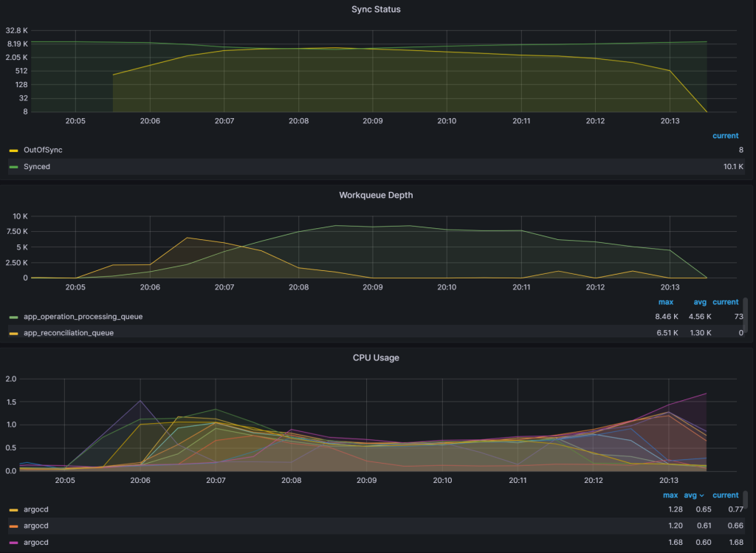Viewport: 756px width, 553px height.
Task: Open the Workqueue Depth panel menu
Action: click(x=377, y=195)
